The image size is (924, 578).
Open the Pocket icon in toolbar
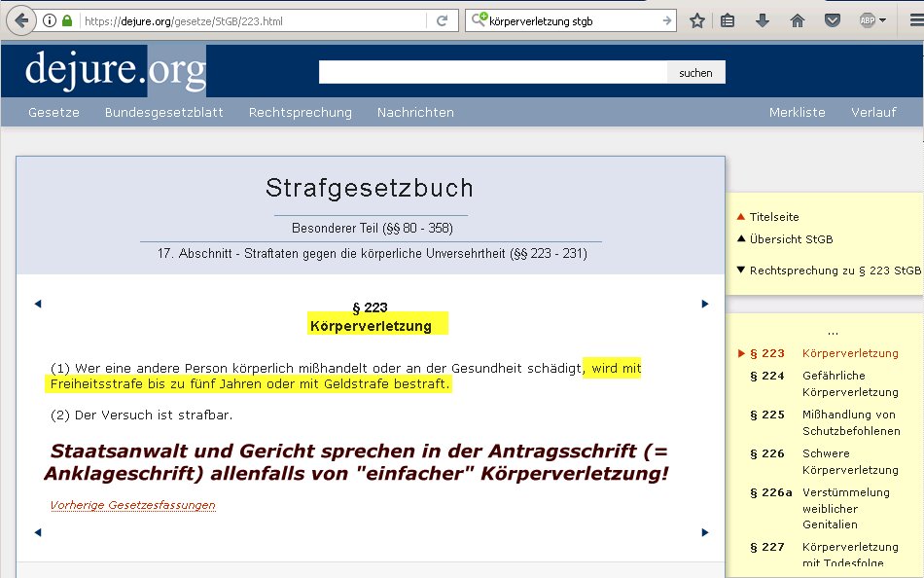pos(833,20)
